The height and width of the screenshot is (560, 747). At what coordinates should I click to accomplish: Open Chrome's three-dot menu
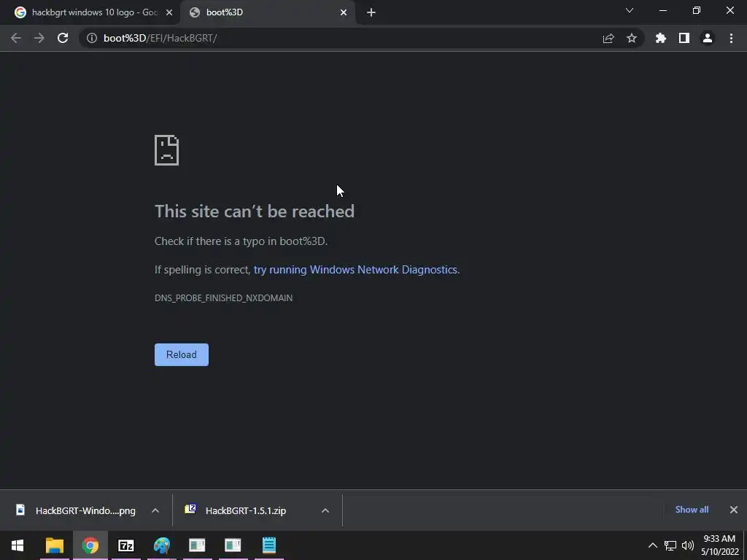coord(731,38)
